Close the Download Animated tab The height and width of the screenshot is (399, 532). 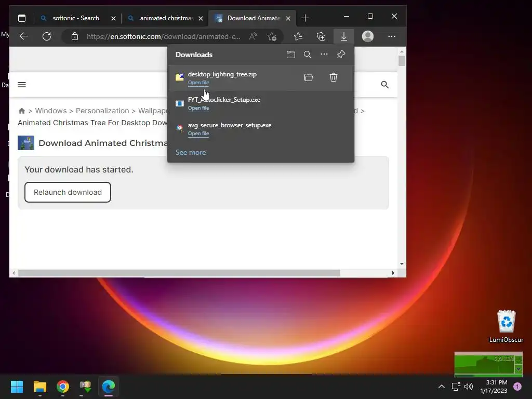click(x=288, y=18)
